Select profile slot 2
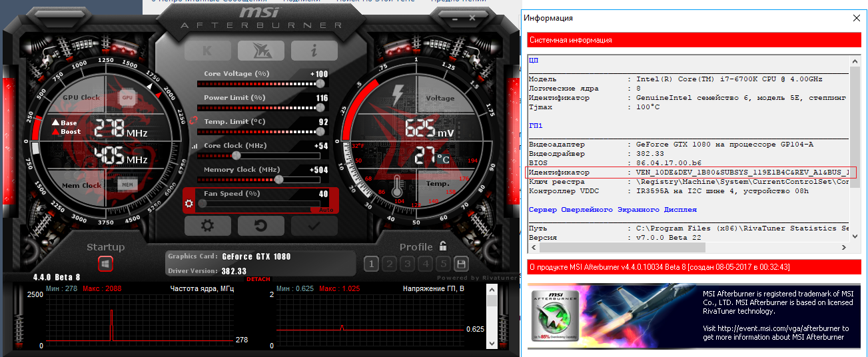 [390, 264]
